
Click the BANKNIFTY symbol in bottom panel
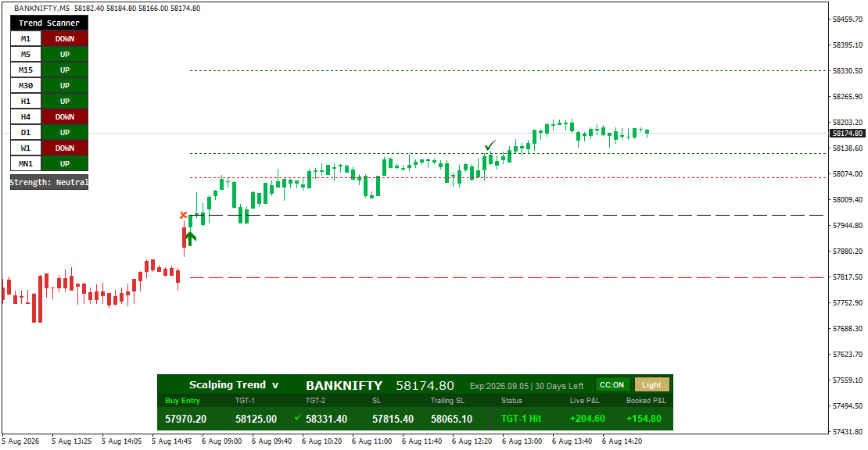click(x=344, y=385)
